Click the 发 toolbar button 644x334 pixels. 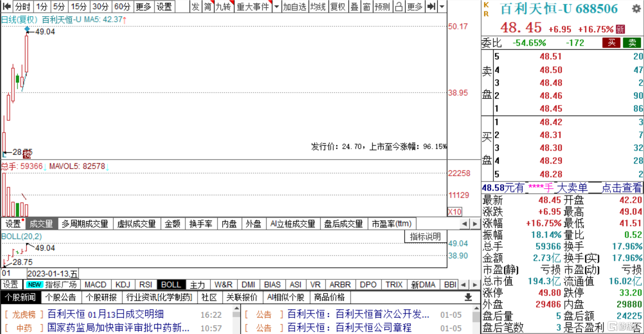tap(195, 6)
